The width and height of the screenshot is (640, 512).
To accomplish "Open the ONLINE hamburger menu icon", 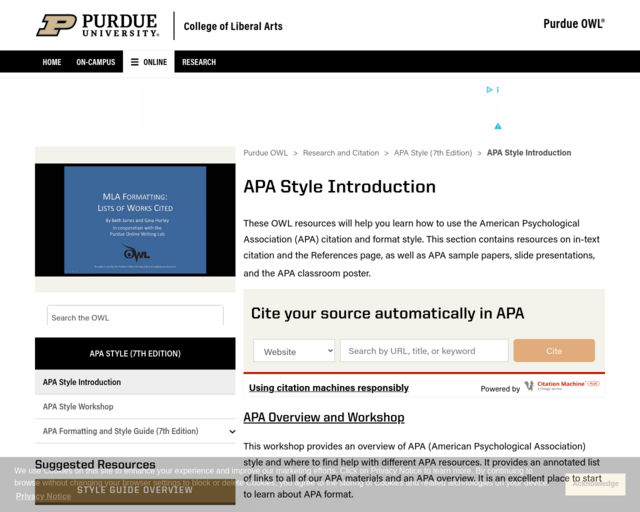I will pos(135,62).
